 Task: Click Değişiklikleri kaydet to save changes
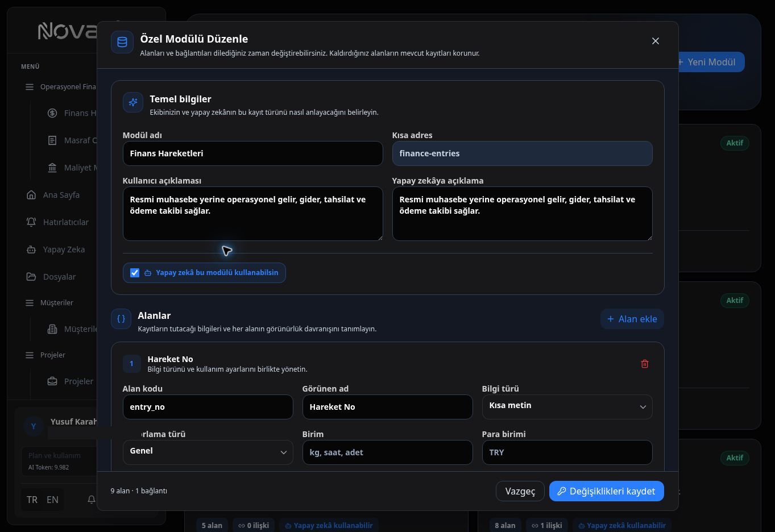(x=606, y=491)
